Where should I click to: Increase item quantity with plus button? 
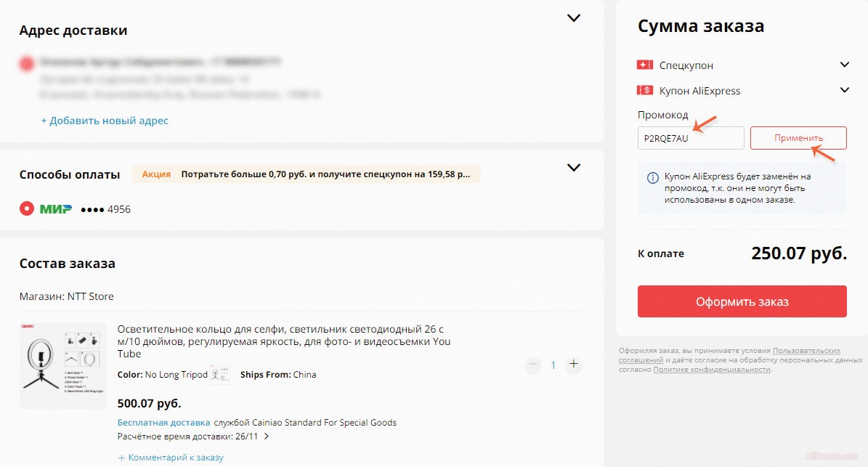[574, 365]
